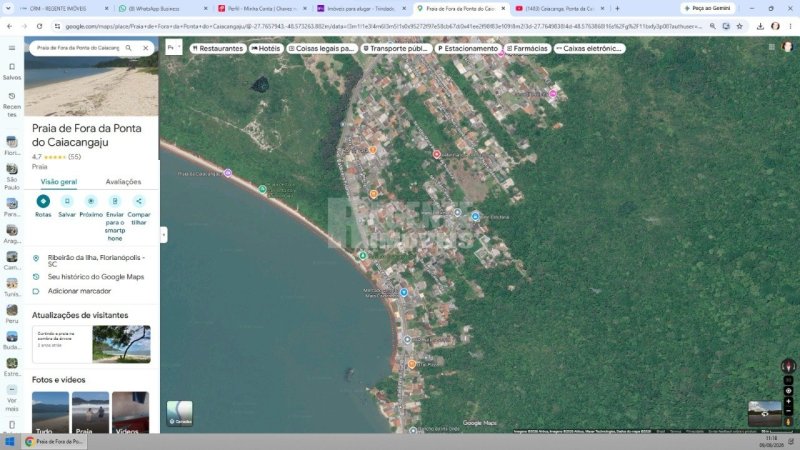Image resolution: width=800 pixels, height=450 pixels.
Task: Send place to phone via Enviar para o smartphone
Action: click(x=115, y=218)
